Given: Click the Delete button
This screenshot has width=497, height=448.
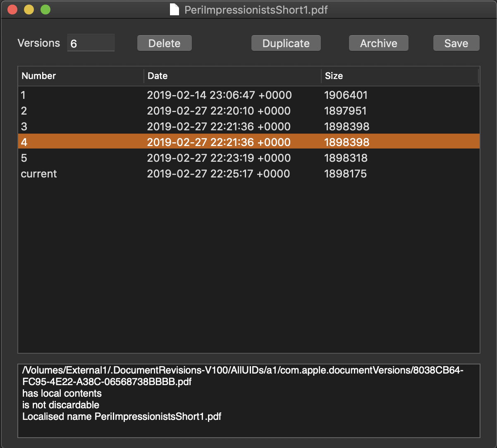Looking at the screenshot, I should [165, 43].
